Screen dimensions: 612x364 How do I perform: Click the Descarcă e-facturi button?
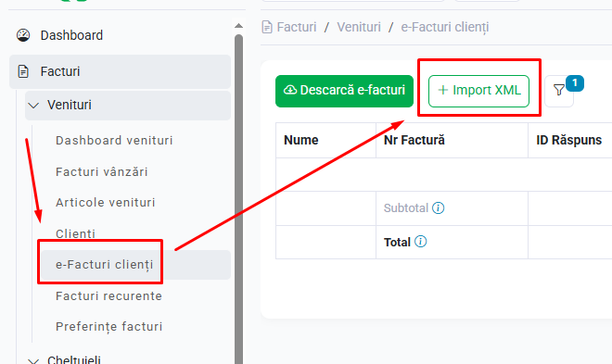(x=344, y=91)
